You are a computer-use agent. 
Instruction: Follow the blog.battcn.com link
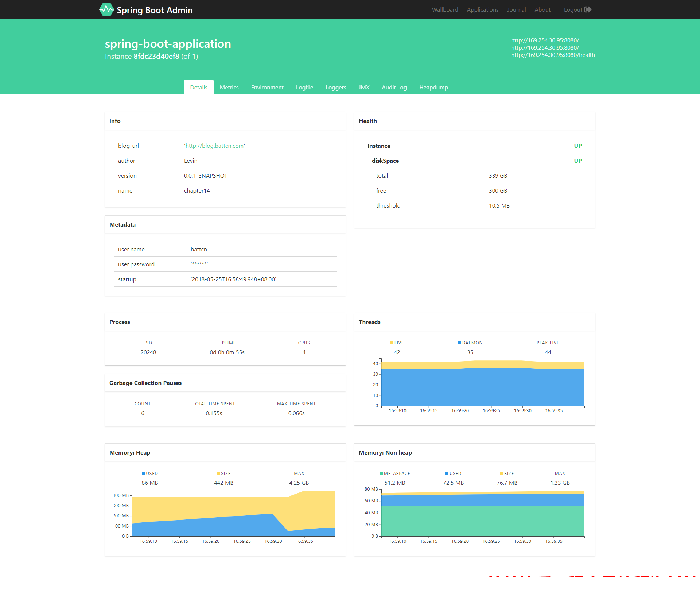(x=215, y=146)
